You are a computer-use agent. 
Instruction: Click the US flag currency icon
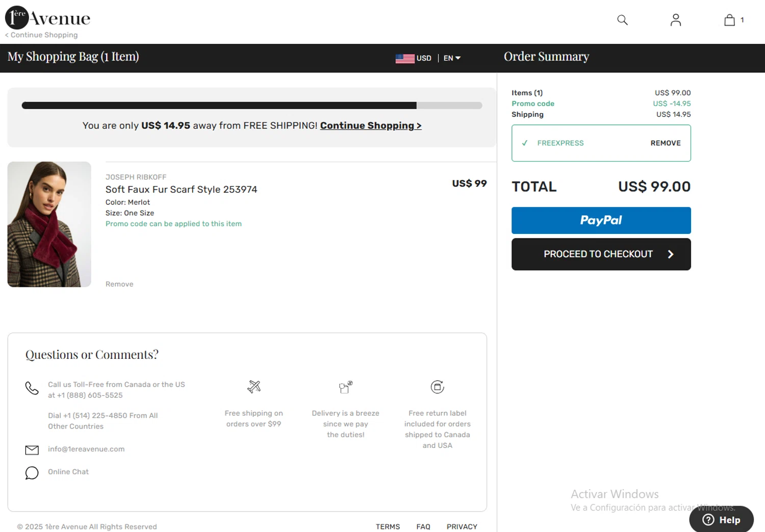click(x=405, y=59)
